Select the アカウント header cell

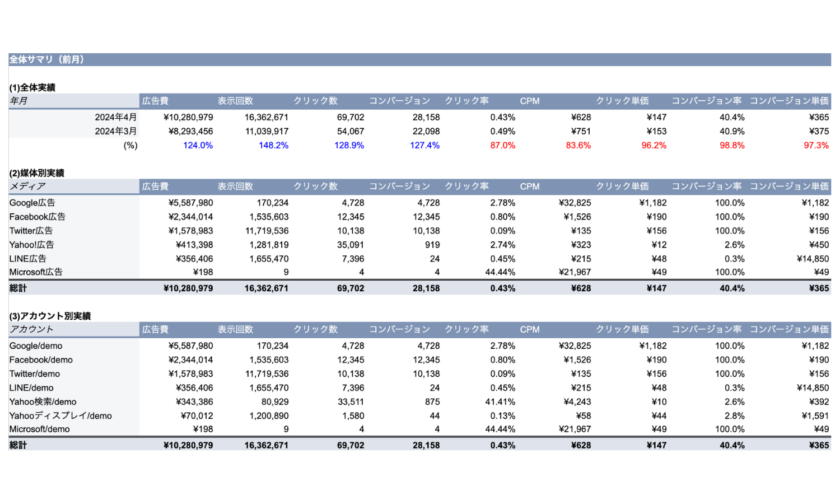click(73, 329)
